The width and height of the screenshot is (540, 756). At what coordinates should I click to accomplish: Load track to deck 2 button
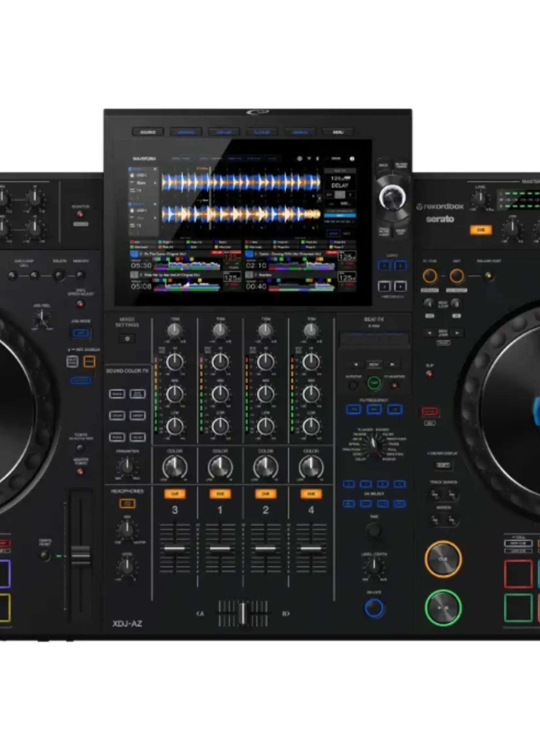tap(401, 266)
